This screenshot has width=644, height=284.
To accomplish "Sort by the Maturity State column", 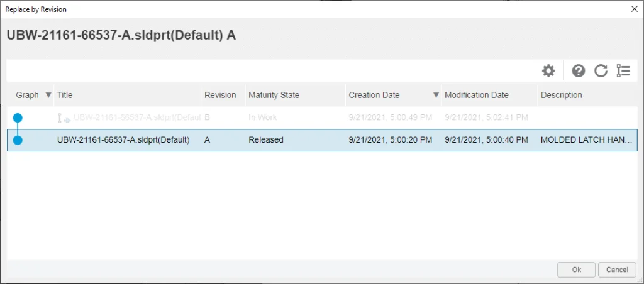I will pos(274,96).
